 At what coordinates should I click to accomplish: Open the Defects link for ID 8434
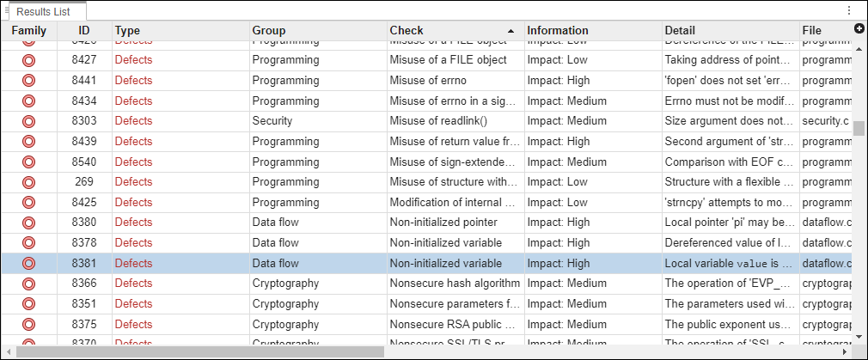tap(133, 101)
